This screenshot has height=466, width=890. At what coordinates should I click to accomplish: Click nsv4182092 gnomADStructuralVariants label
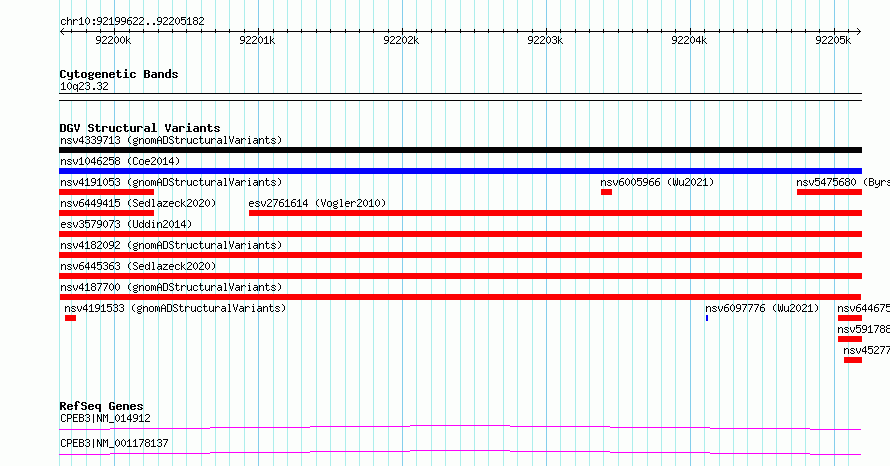[x=171, y=245]
